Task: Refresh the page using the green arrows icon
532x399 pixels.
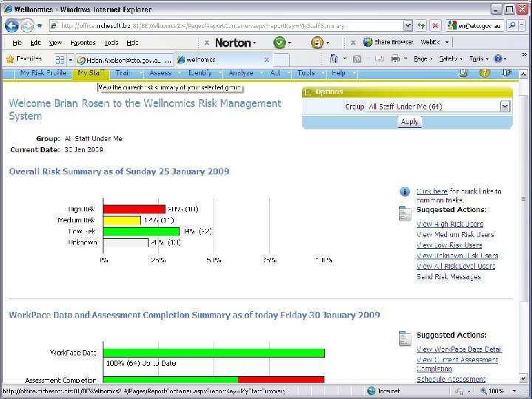Action: (421, 25)
